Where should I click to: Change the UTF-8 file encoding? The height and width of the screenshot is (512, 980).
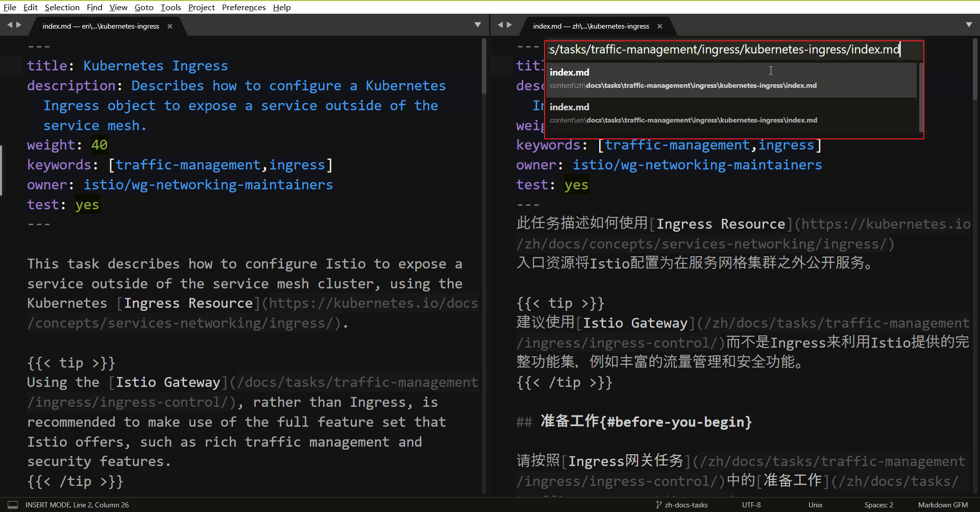(x=751, y=505)
